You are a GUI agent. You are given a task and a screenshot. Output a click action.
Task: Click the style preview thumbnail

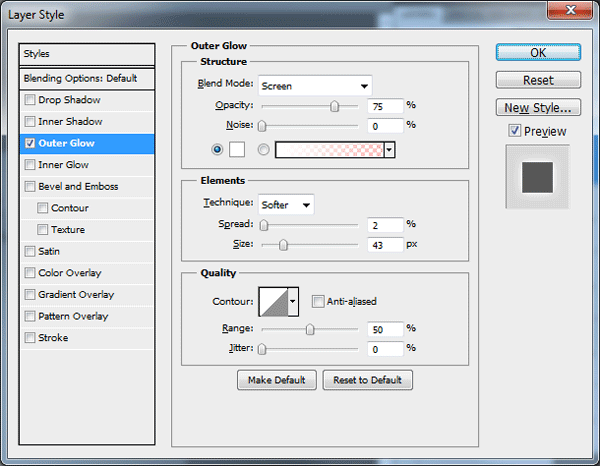click(x=538, y=177)
